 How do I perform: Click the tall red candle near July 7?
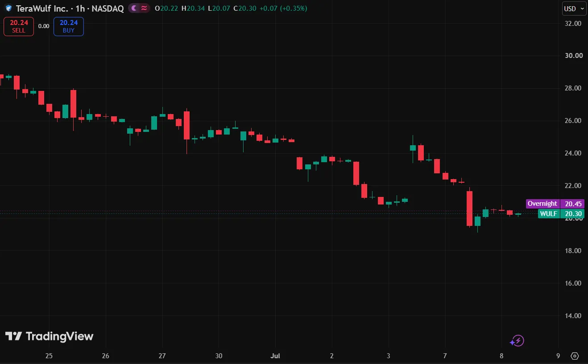pos(469,209)
